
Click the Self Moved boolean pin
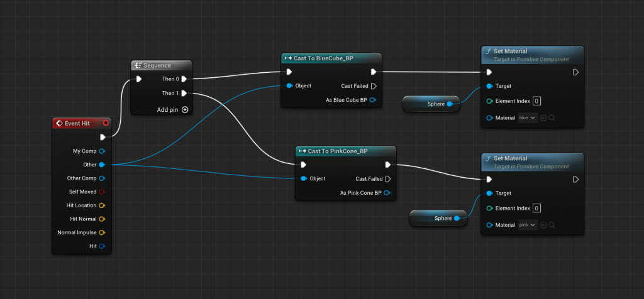(x=102, y=192)
